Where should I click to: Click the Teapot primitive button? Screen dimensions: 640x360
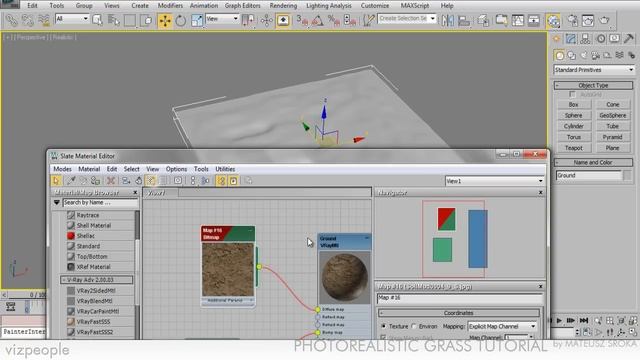573,148
